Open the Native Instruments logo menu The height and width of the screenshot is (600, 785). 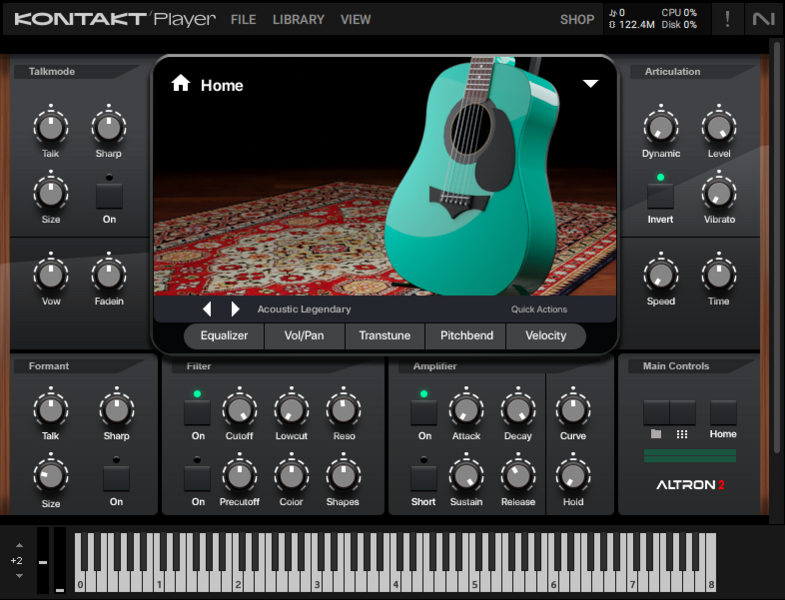pos(764,19)
